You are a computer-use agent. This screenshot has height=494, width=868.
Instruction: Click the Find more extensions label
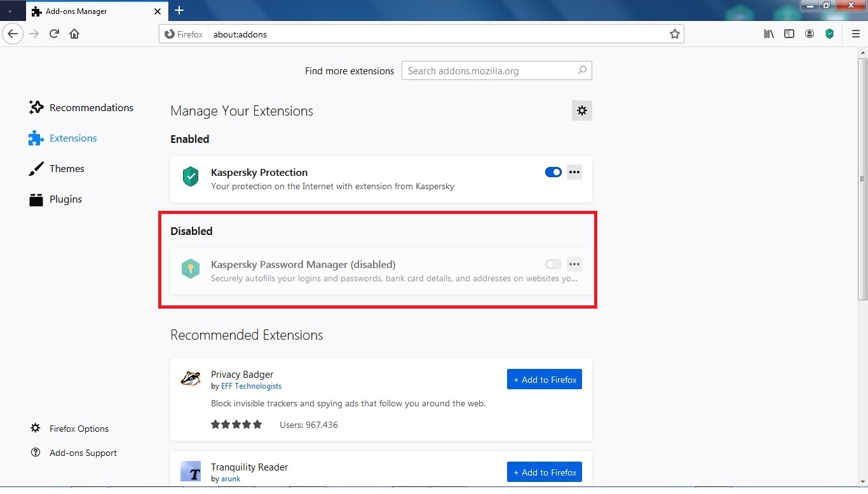[x=349, y=71]
